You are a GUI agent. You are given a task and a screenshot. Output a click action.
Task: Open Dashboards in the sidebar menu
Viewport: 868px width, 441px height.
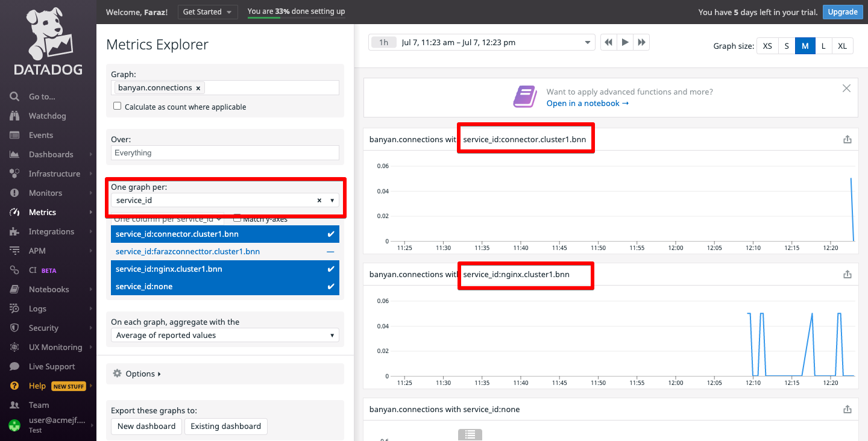tap(51, 154)
